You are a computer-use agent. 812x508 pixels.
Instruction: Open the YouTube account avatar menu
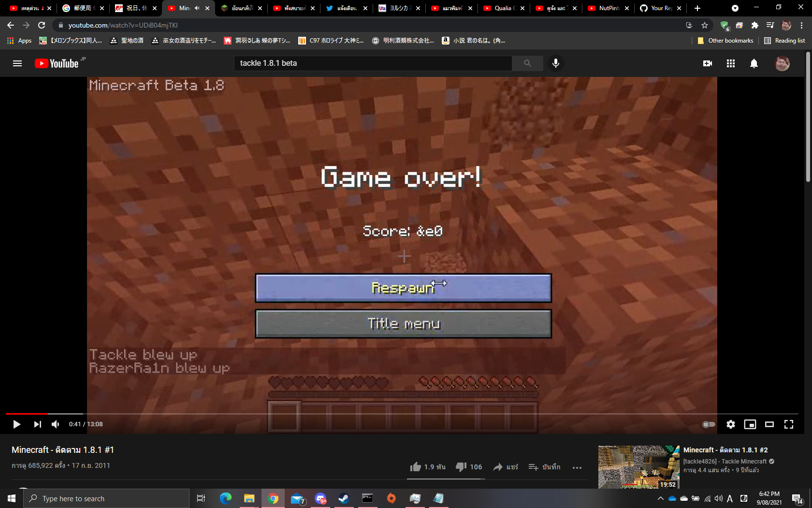tap(783, 63)
